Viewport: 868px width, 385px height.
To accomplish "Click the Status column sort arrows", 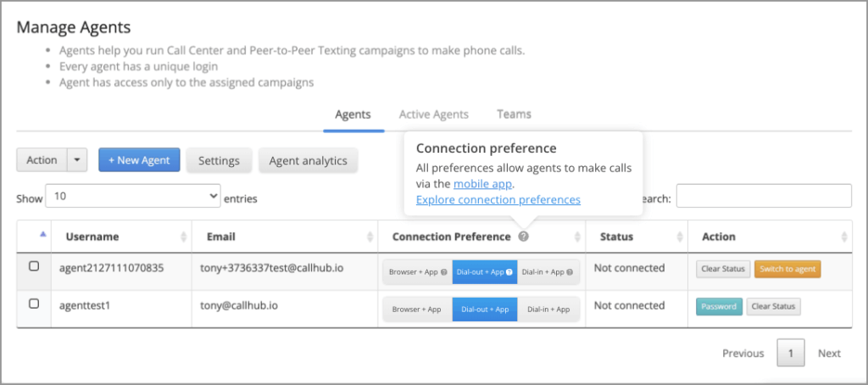I will (x=680, y=237).
